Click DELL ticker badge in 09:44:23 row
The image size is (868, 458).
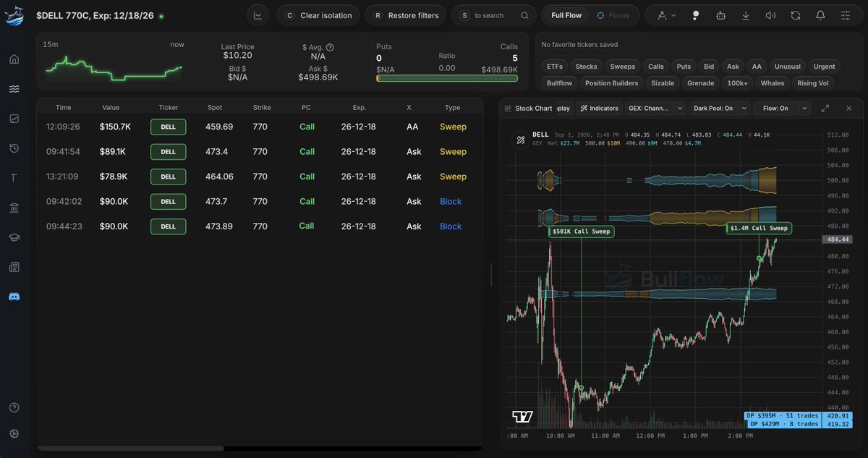tap(168, 226)
